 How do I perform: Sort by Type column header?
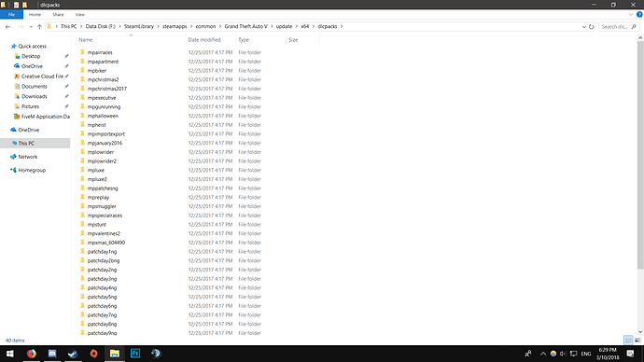[244, 40]
